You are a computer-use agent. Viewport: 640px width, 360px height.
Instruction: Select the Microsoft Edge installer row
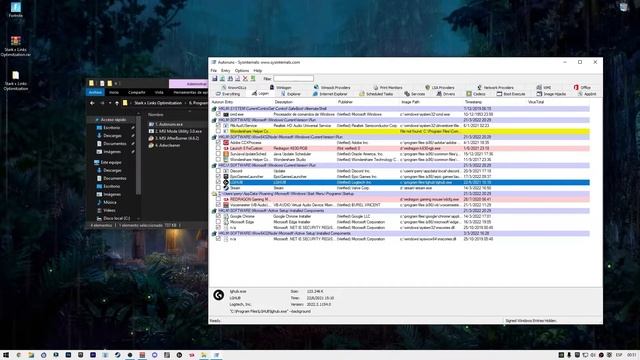click(400, 222)
